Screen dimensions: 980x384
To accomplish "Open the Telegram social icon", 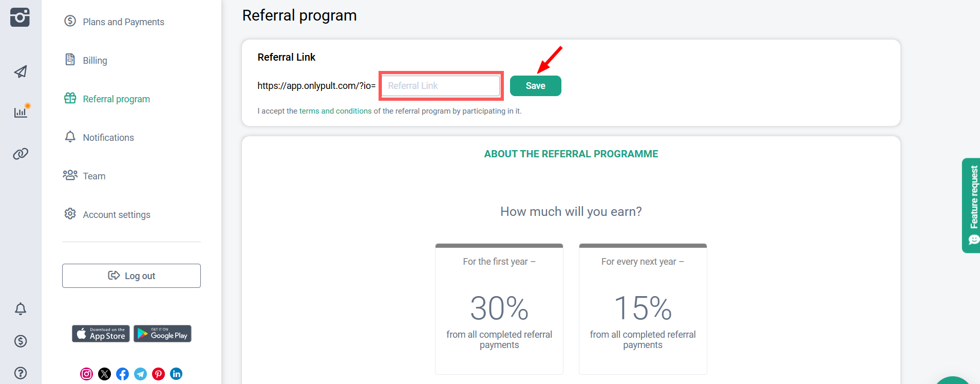I will 140,374.
